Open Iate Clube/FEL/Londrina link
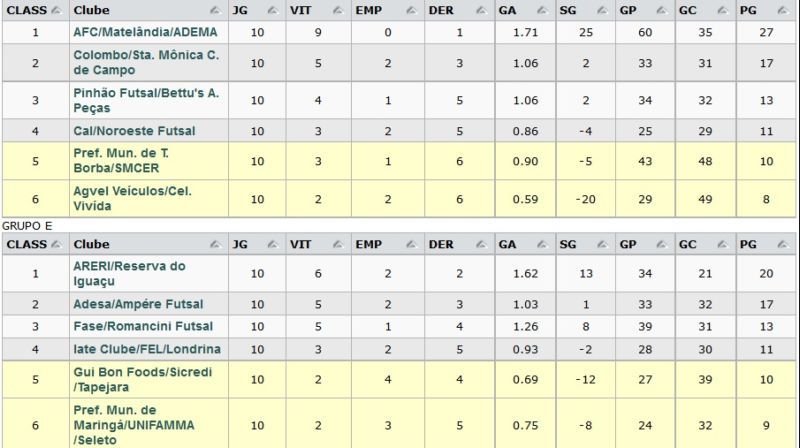 [147, 349]
